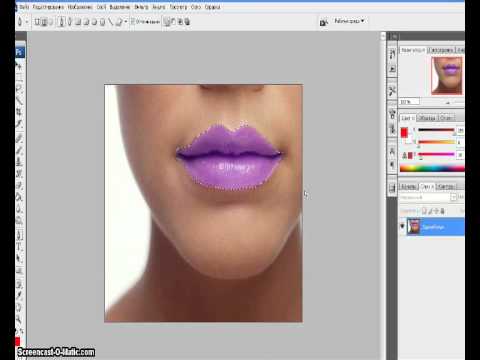Click the toolbox foreground color square

pos(17,341)
